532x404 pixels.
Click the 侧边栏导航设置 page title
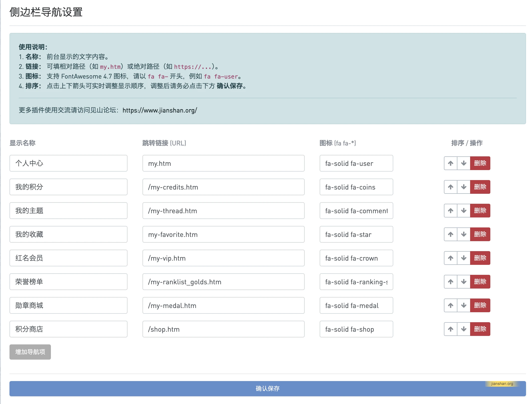(46, 12)
